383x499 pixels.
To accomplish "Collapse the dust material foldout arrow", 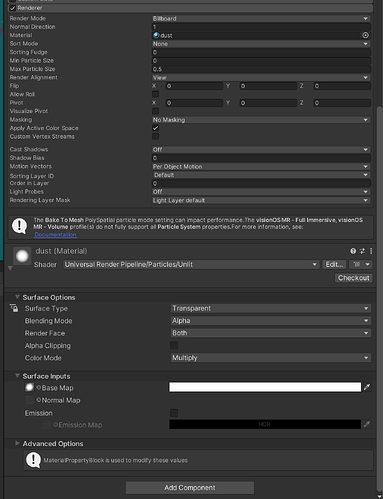I will (10, 268).
